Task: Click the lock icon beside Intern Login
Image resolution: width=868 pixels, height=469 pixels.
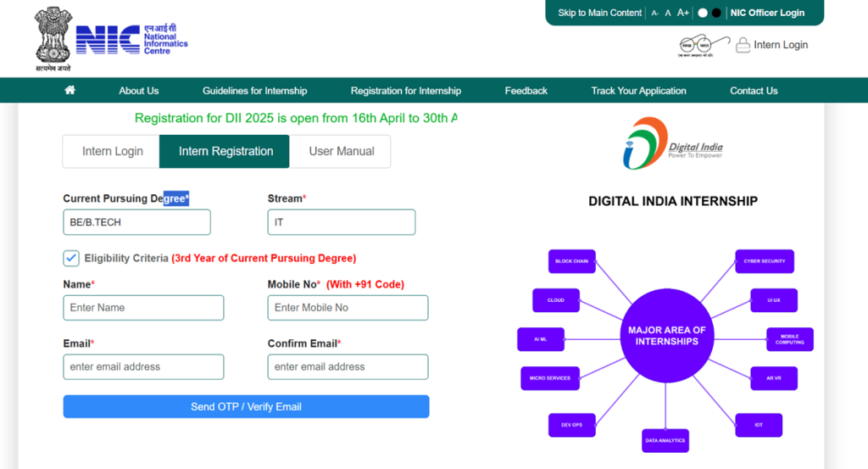Action: pyautogui.click(x=743, y=45)
